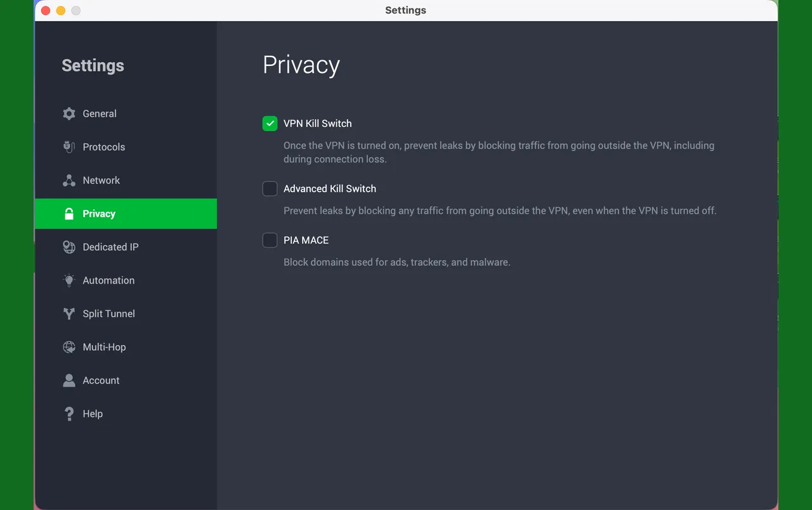Click the Privacy page heading
This screenshot has height=510, width=812.
click(301, 65)
